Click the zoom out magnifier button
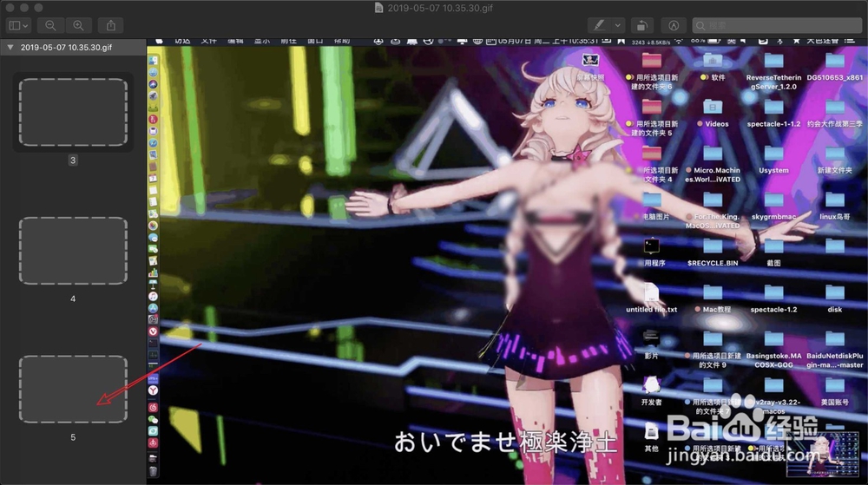868x485 pixels. 50,25
